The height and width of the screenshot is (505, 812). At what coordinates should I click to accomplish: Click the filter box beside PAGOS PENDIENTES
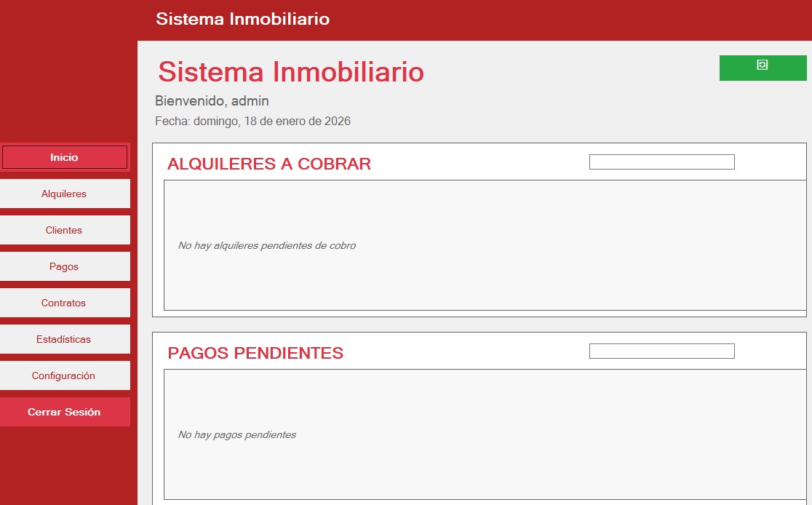tap(661, 351)
